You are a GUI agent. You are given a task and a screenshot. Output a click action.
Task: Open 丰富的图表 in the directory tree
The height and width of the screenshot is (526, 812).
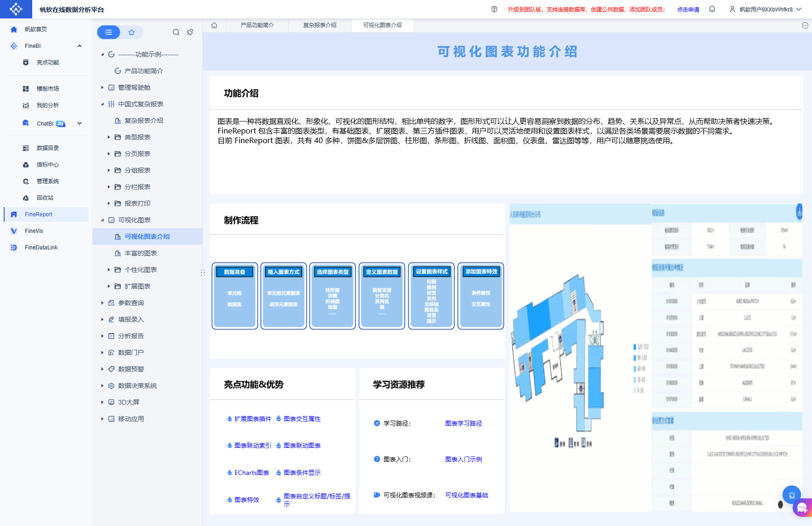tap(141, 253)
